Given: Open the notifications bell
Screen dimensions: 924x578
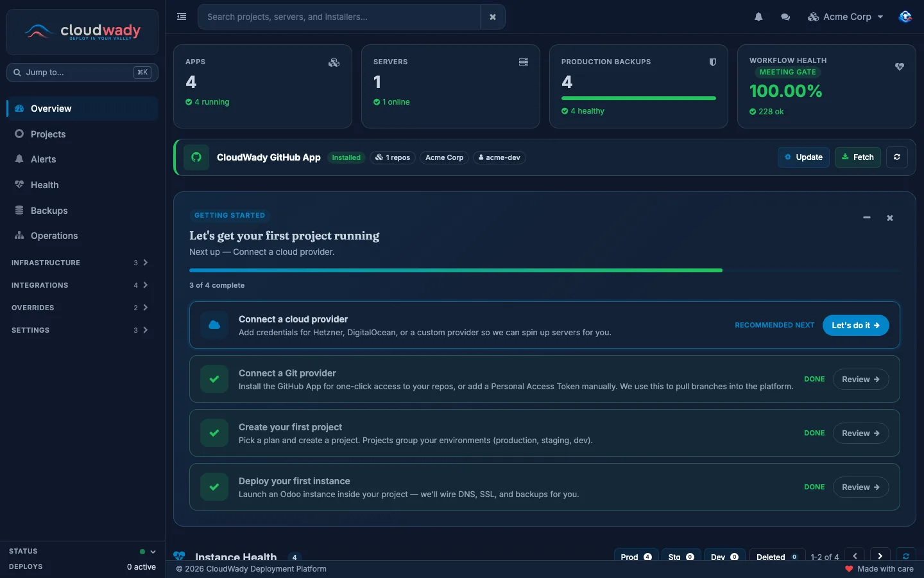Looking at the screenshot, I should (758, 17).
